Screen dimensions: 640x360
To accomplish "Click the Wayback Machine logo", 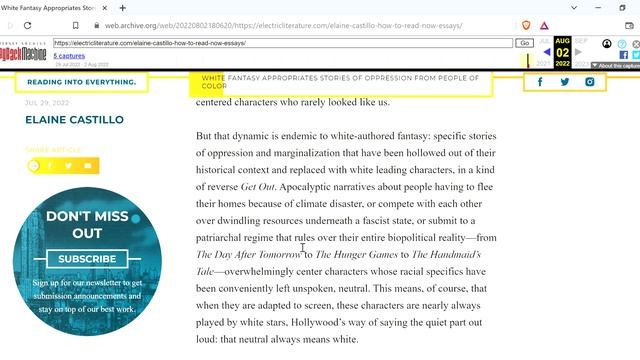I will pyautogui.click(x=23, y=53).
